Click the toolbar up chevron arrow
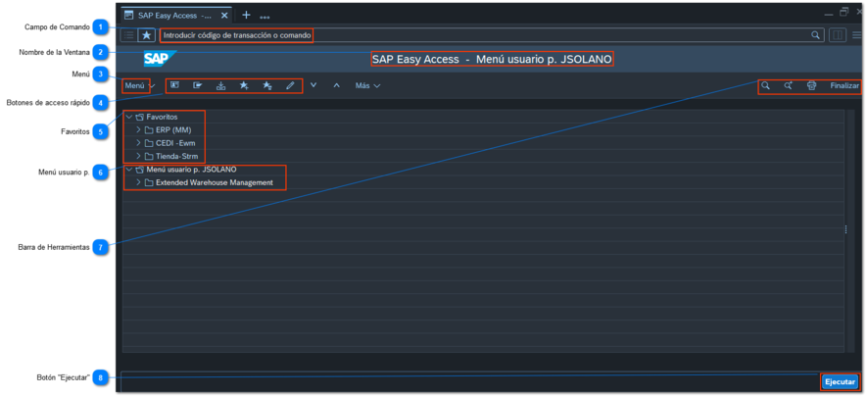868x397 pixels. (336, 85)
